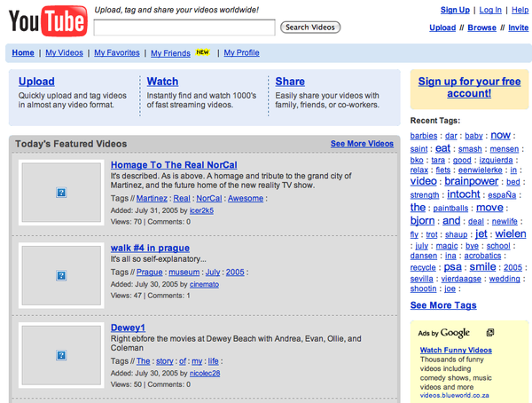Select the Real tag under first video

pyautogui.click(x=182, y=198)
